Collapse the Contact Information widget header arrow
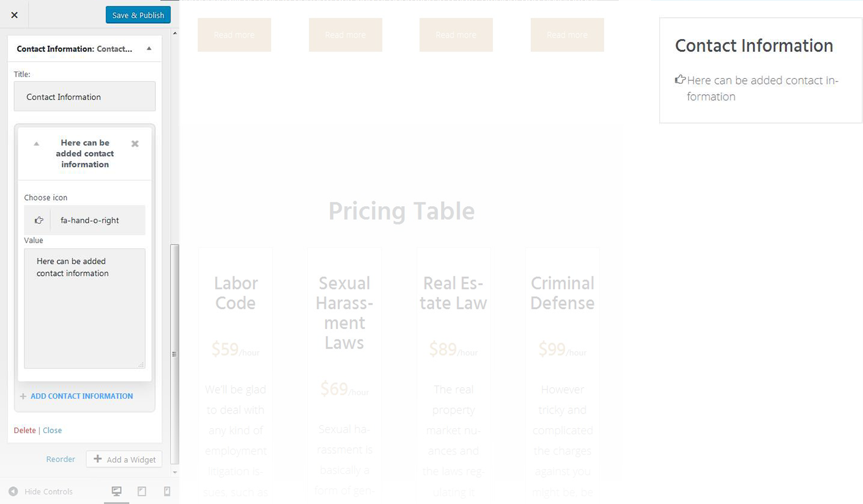The height and width of the screenshot is (504, 863). point(149,49)
